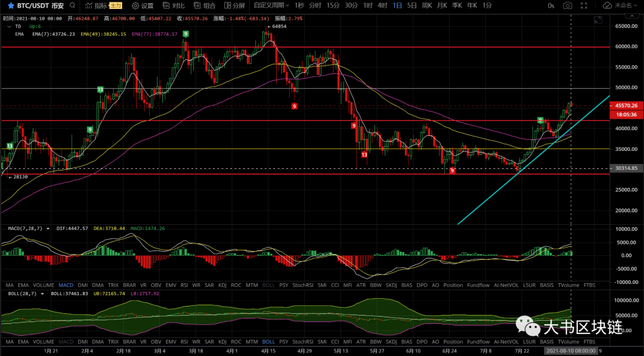Viewport: 644px width, 356px height.
Task: Select Position in the BOLL pane's indicator row
Action: (453, 342)
